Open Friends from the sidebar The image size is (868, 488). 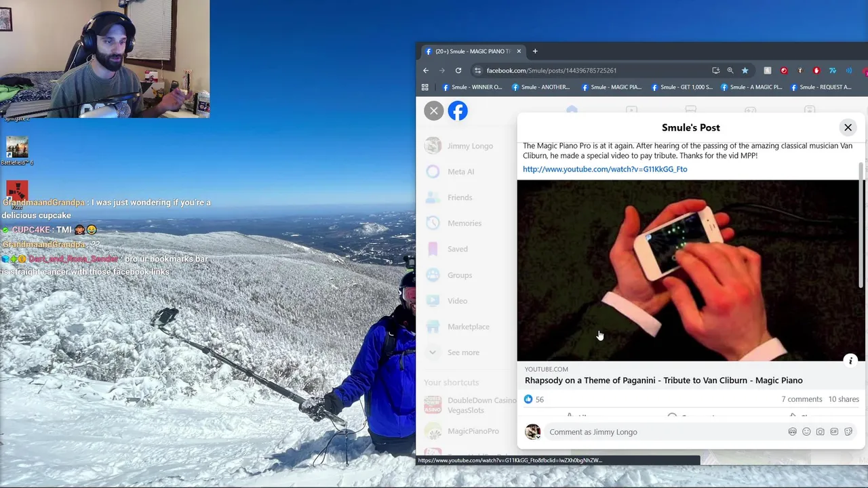(448, 197)
